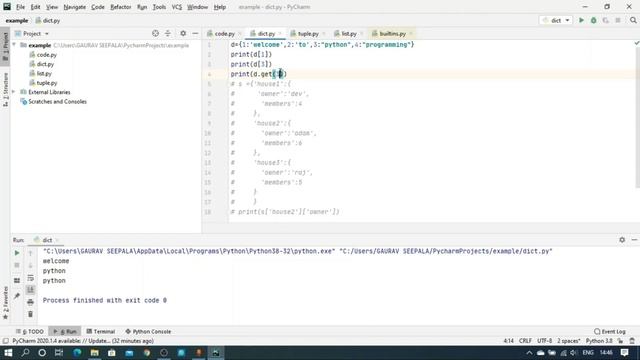The height and width of the screenshot is (360, 640).
Task: Clear all output trash icon
Action: coord(31,314)
